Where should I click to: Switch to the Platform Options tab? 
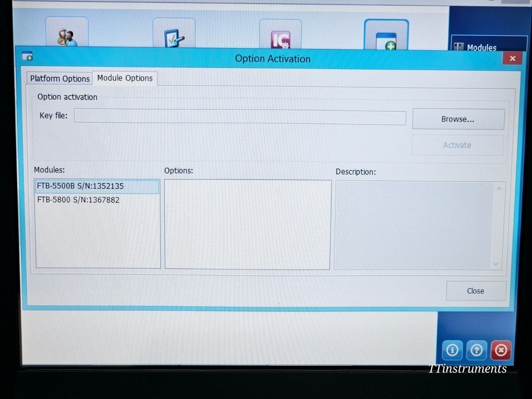pos(60,78)
